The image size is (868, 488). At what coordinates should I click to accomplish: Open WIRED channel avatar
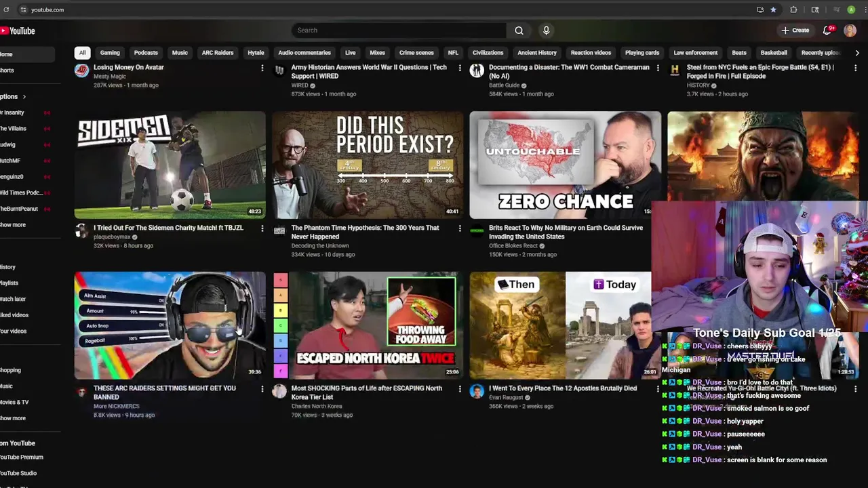pyautogui.click(x=279, y=70)
